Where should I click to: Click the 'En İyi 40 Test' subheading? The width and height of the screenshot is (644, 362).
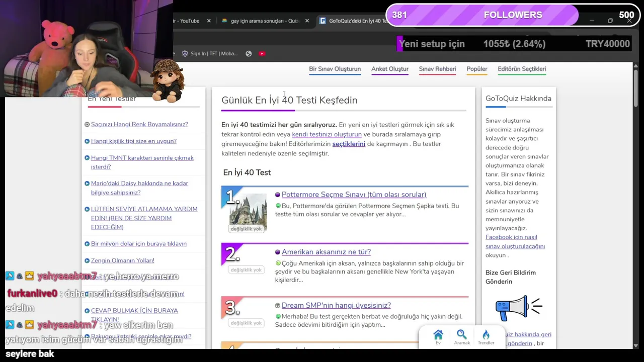[x=247, y=172]
